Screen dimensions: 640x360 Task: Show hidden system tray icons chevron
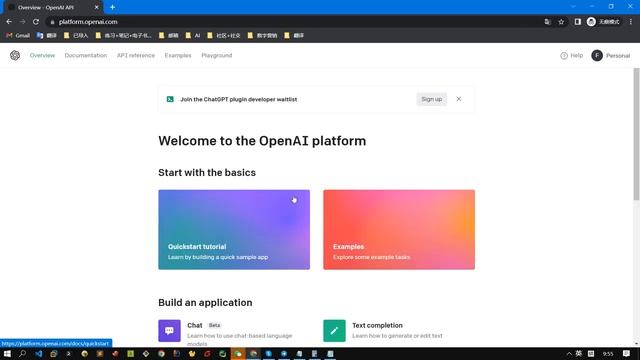[569, 353]
